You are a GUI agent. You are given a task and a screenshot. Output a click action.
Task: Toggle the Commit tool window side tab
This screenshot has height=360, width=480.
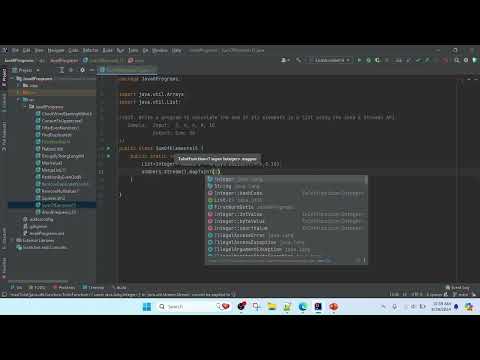[4, 103]
